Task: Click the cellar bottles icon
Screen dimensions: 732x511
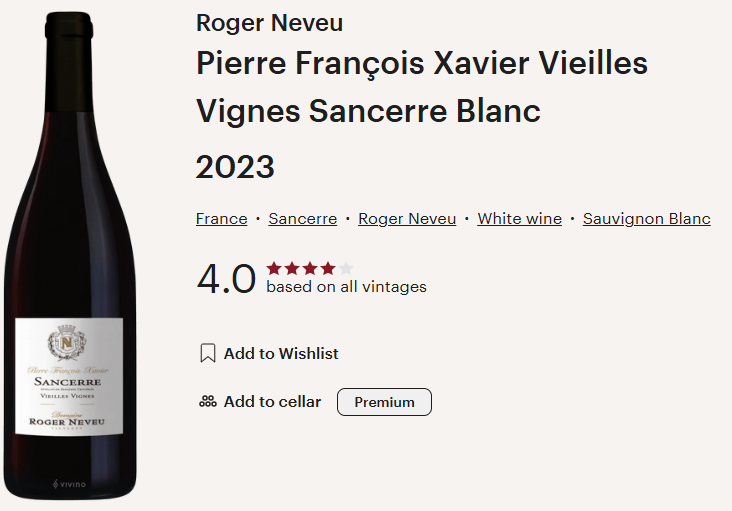Action: click(208, 402)
